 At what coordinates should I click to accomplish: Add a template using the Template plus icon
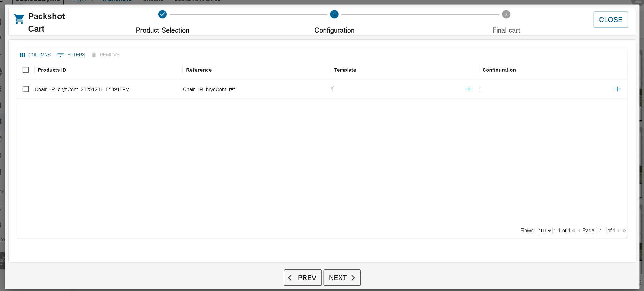point(469,89)
